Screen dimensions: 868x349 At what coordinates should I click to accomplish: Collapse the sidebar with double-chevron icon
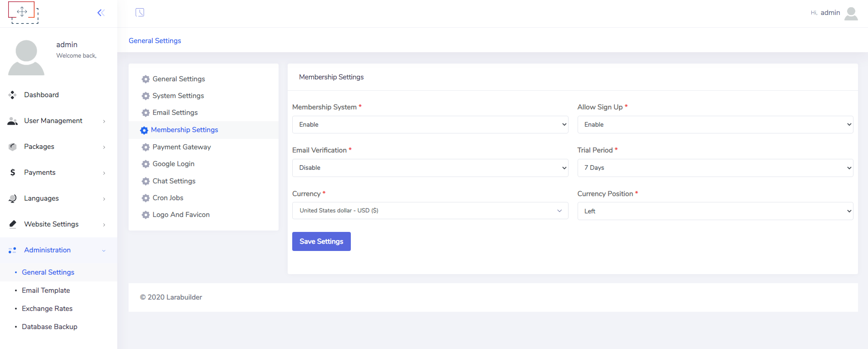101,13
